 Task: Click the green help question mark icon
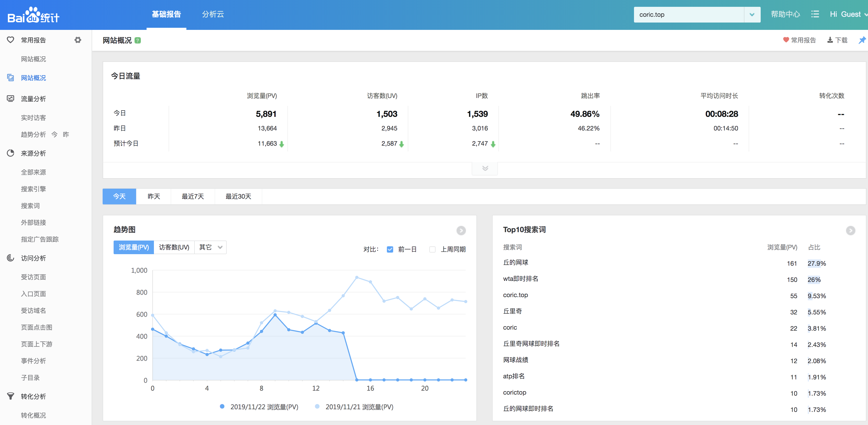point(137,40)
